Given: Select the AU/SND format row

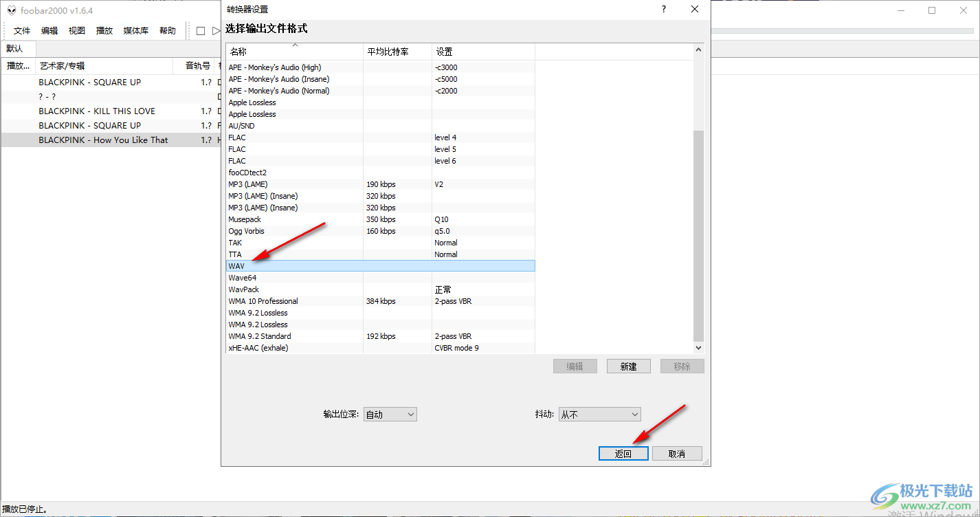Looking at the screenshot, I should tap(381, 126).
